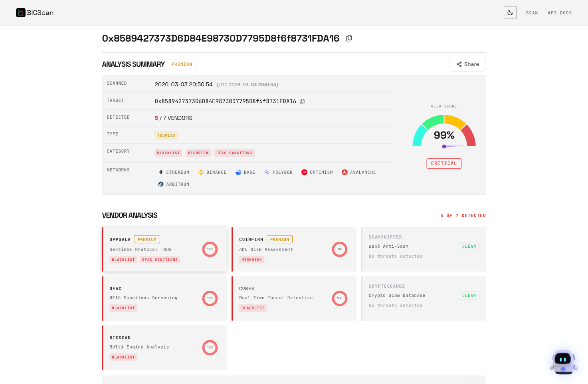Screen dimensions: 588x384
Task: Click the BICScan logo
Action: [x=34, y=12]
